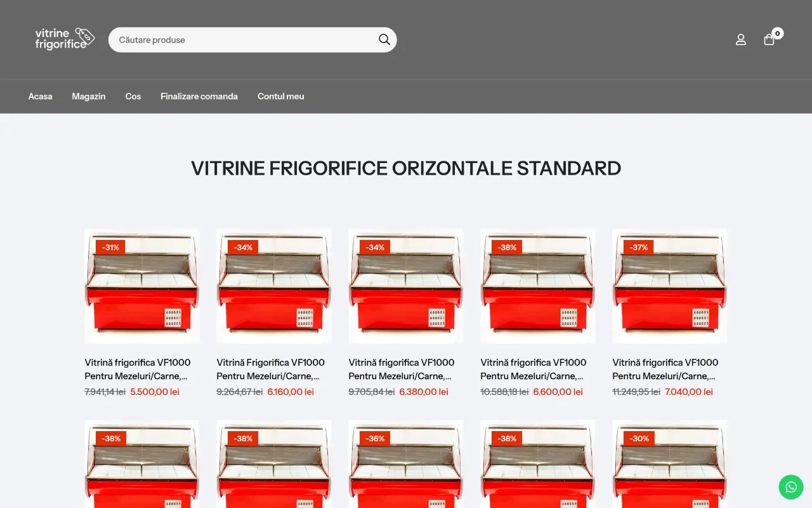Click the vitrine frigorifice logo
Image resolution: width=812 pixels, height=508 pixels.
coord(65,39)
